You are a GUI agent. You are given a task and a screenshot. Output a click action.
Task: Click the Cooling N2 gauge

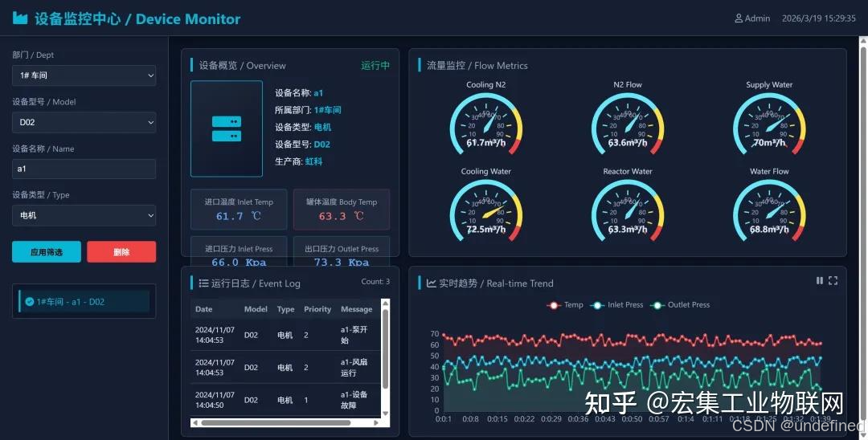486,124
